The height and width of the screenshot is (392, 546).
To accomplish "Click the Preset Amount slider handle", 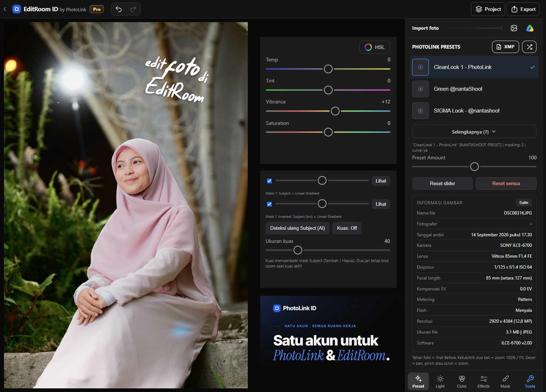I will pos(474,167).
